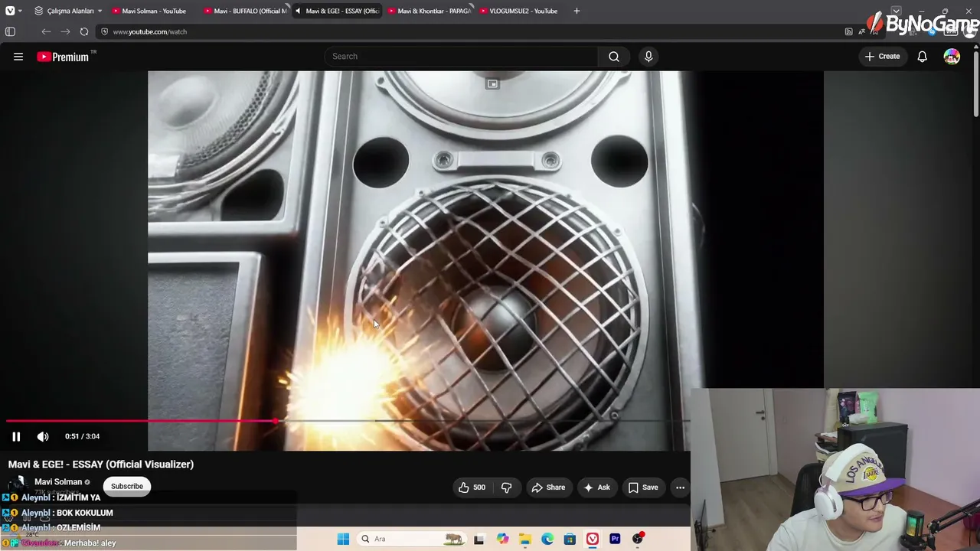The image size is (980, 551).
Task: Go back to previous page
Action: coord(46,31)
